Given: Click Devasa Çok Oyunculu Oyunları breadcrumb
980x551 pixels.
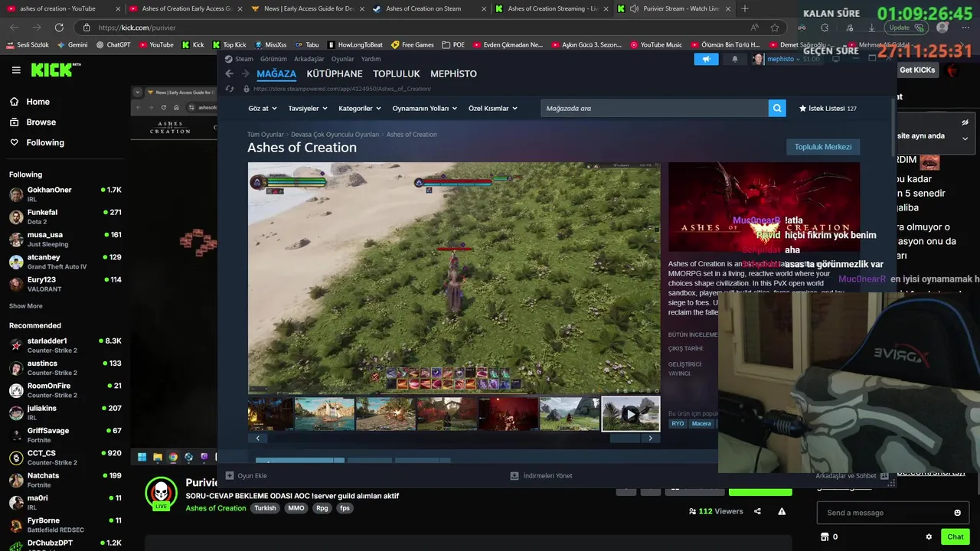Looking at the screenshot, I should [335, 135].
